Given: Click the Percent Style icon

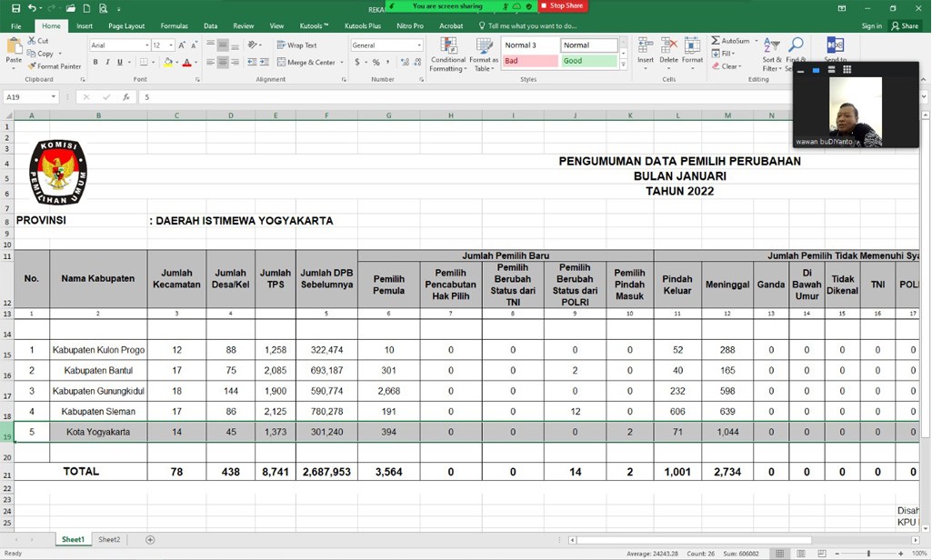Looking at the screenshot, I should [x=376, y=63].
